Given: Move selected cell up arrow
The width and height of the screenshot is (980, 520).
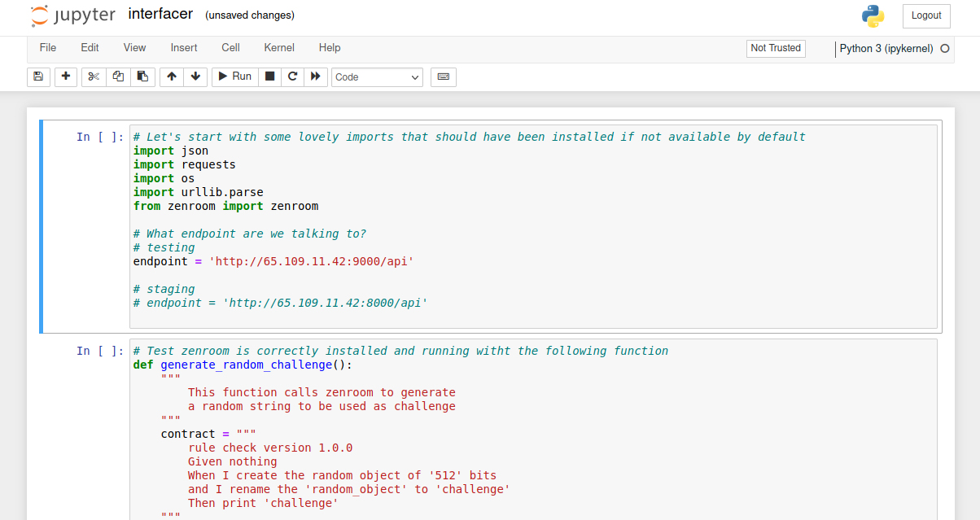Looking at the screenshot, I should (171, 76).
